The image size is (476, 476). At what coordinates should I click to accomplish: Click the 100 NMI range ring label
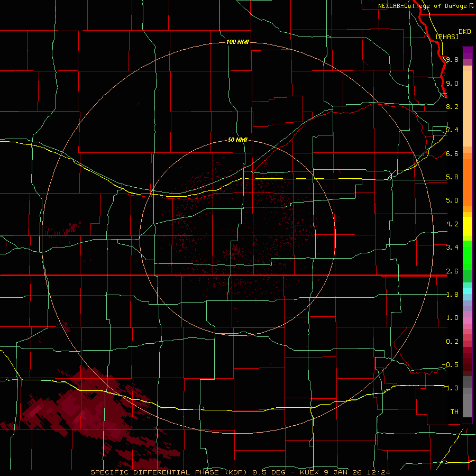pyautogui.click(x=237, y=42)
